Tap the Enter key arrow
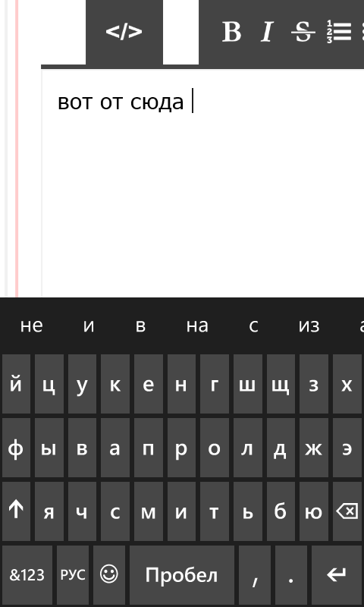The height and width of the screenshot is (607, 364). pos(337,575)
